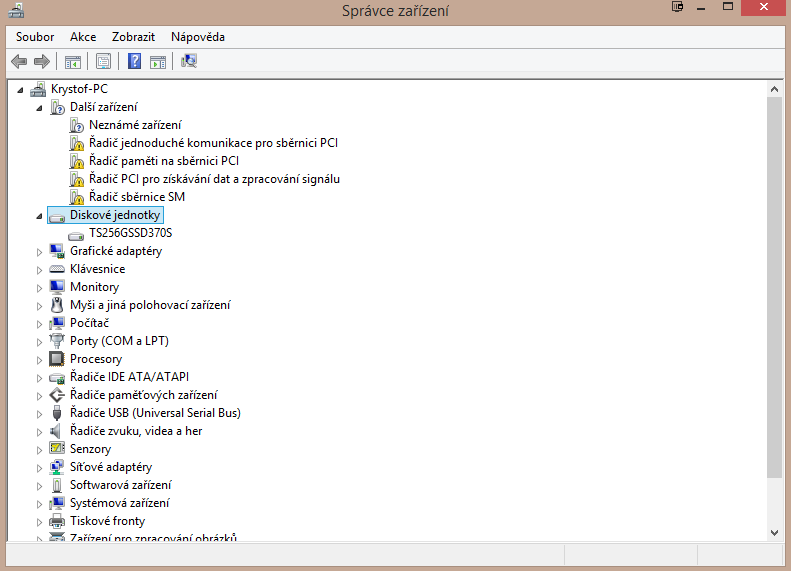Image resolution: width=791 pixels, height=571 pixels.
Task: Select the Krystof-PC root node
Action: (x=79, y=89)
